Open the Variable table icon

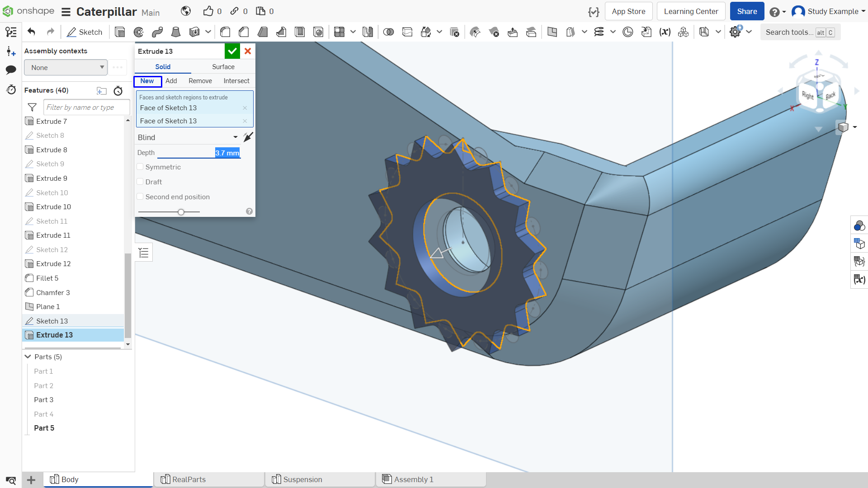(x=859, y=279)
